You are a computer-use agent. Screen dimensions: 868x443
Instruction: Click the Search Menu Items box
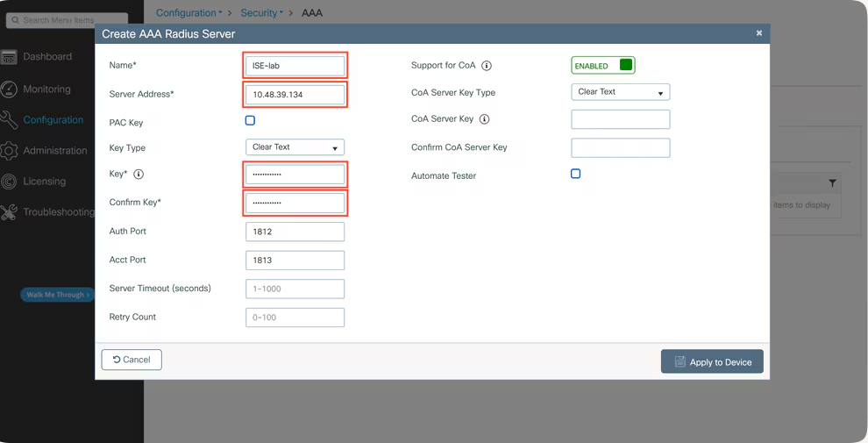67,20
